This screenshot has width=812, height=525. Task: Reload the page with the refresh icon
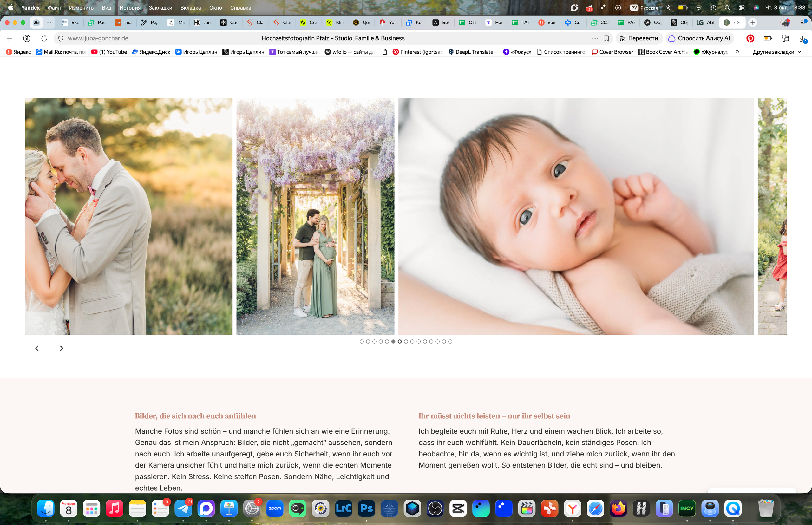point(44,38)
